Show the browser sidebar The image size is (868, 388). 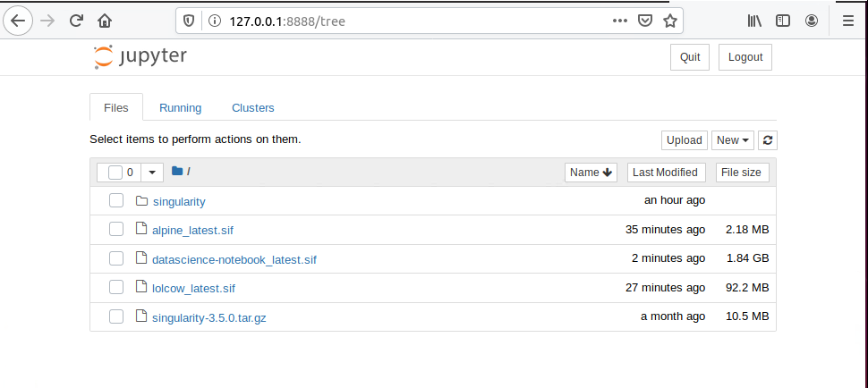coord(782,21)
